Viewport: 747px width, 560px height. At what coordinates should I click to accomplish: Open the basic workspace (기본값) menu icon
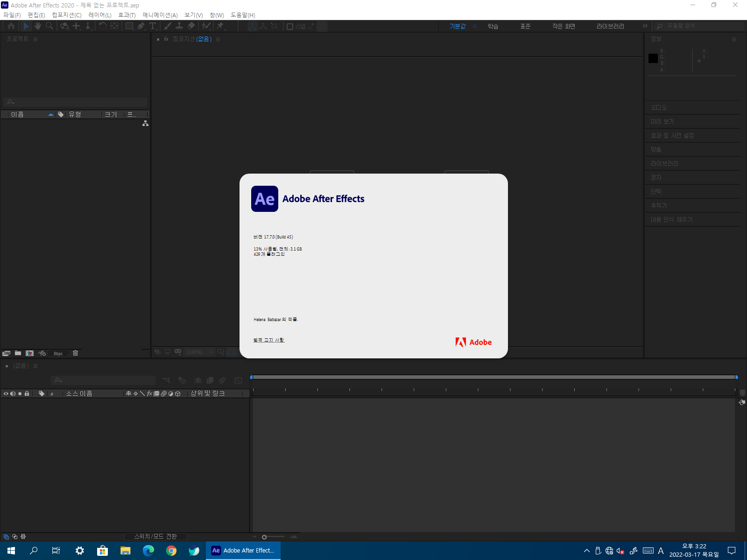(475, 26)
